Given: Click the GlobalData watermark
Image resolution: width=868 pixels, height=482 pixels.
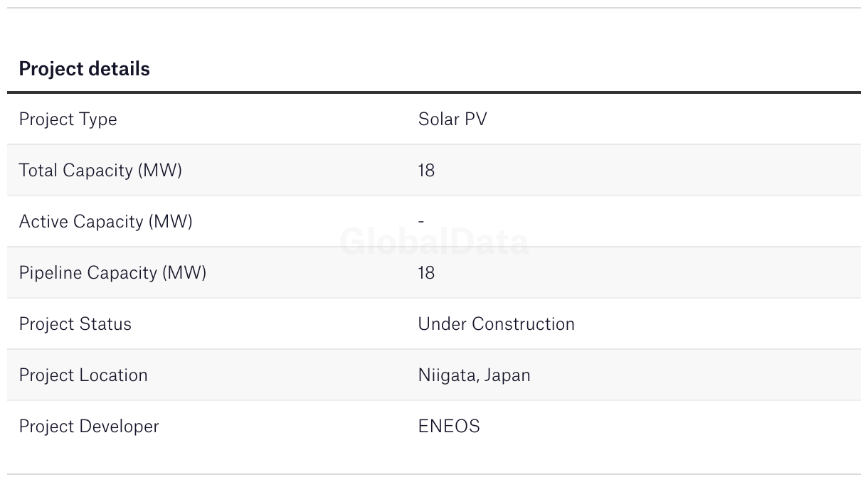Looking at the screenshot, I should (x=434, y=242).
